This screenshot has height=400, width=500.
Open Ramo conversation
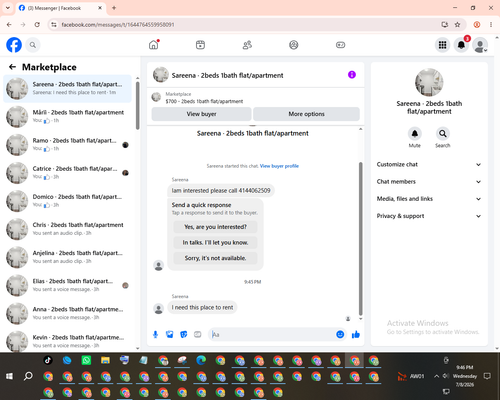[x=67, y=145]
